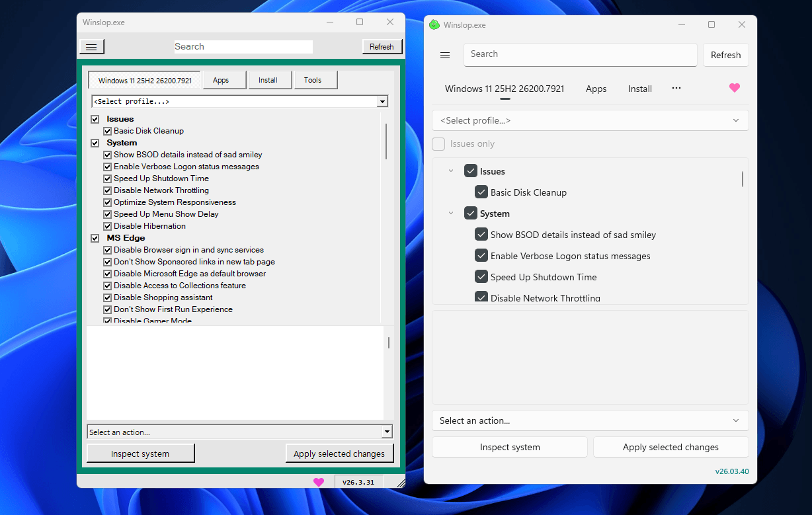Open the Apps tab in the modern window
The height and width of the screenshot is (515, 812).
point(596,88)
